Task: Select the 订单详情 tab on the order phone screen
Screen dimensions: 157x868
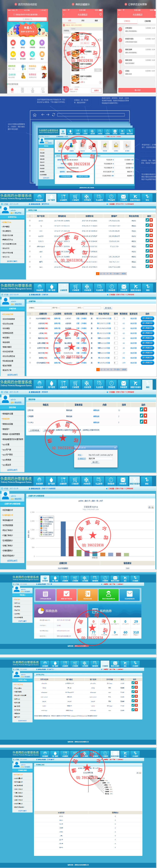Action: (147, 21)
